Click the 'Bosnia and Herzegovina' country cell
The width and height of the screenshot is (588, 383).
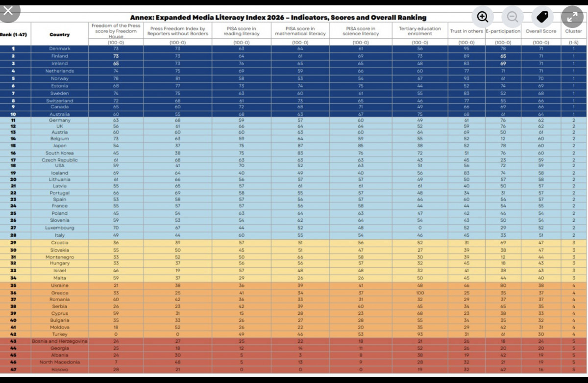click(59, 341)
